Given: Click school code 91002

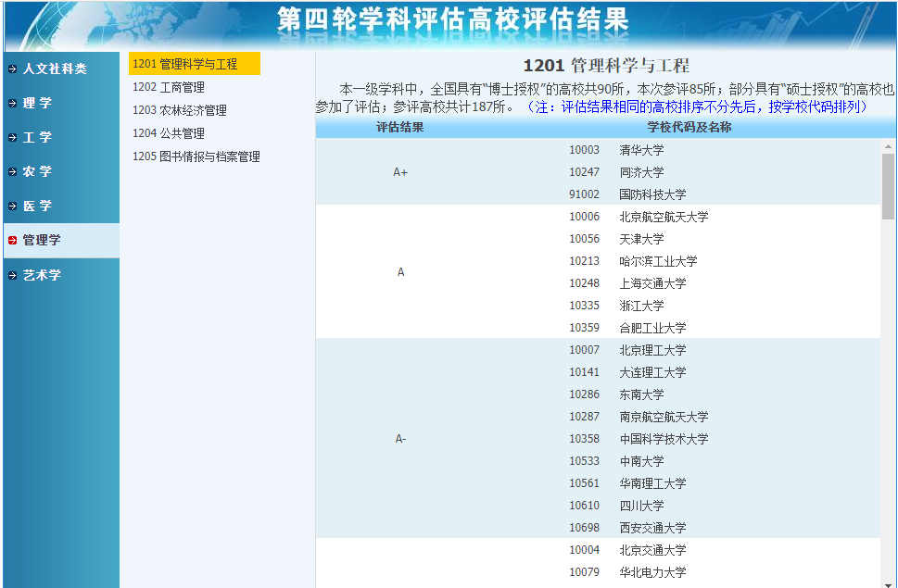Looking at the screenshot, I should pyautogui.click(x=584, y=194).
